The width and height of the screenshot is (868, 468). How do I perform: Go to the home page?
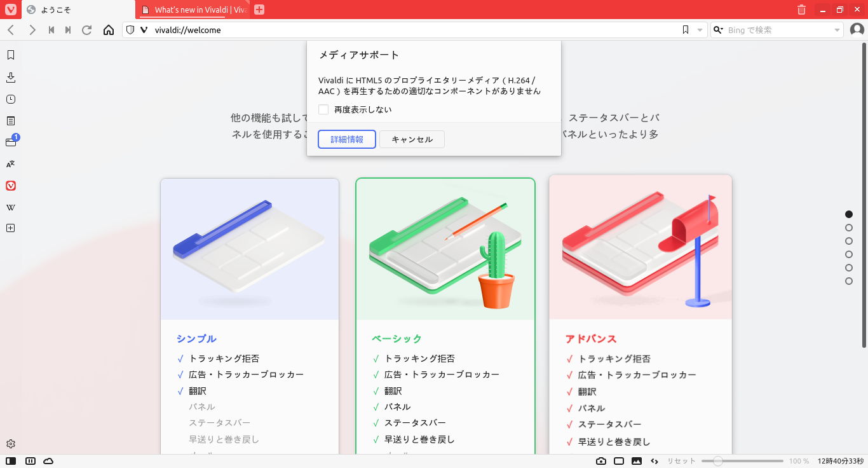pos(109,30)
